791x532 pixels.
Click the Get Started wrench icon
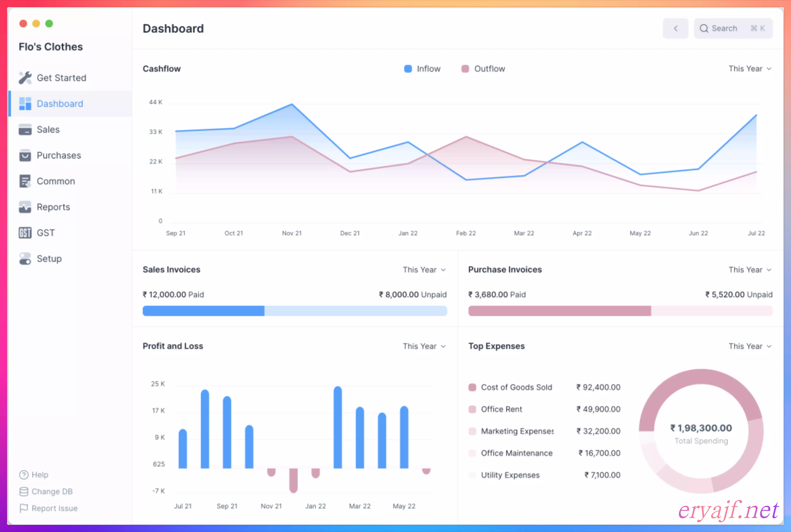tap(25, 78)
